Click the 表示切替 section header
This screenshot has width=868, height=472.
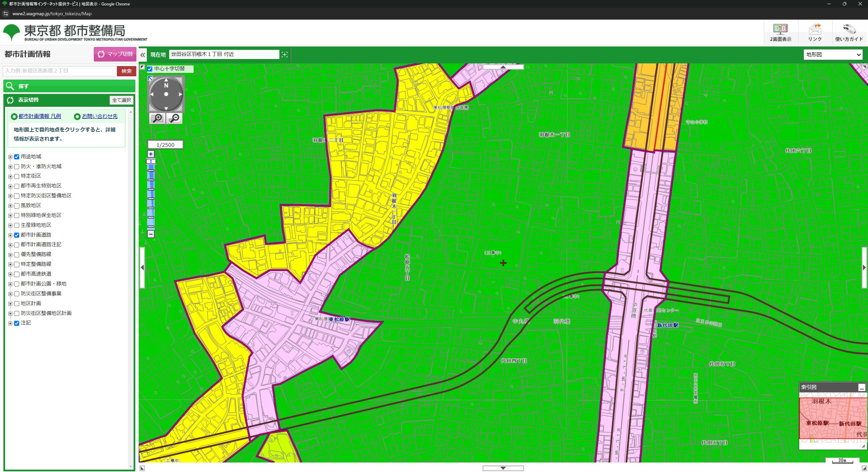[x=28, y=100]
